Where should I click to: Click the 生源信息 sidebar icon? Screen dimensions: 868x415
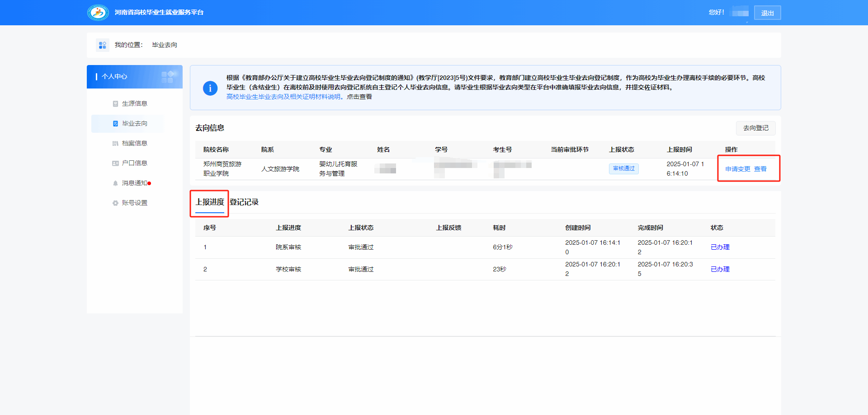coord(115,104)
